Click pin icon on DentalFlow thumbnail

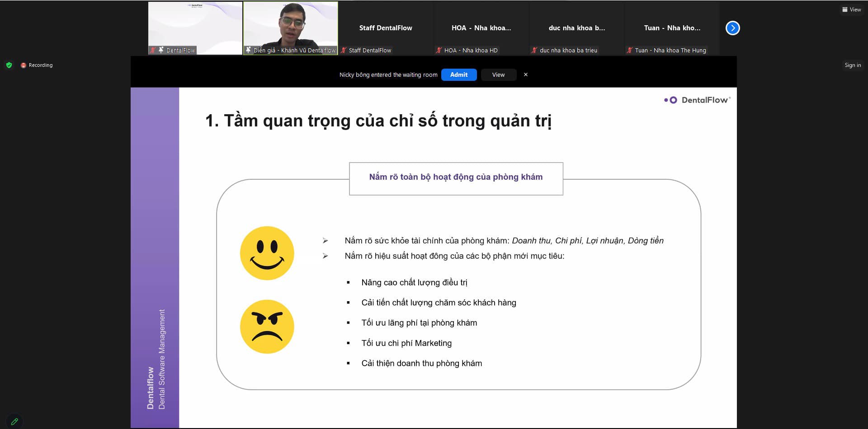point(161,50)
